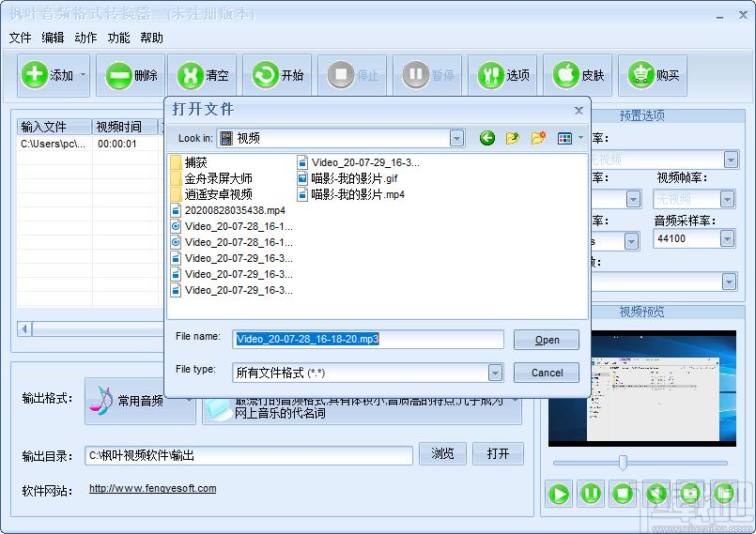The image size is (756, 534).
Task: Expand the 音频采样率 44100 dropdown
Action: (x=727, y=238)
